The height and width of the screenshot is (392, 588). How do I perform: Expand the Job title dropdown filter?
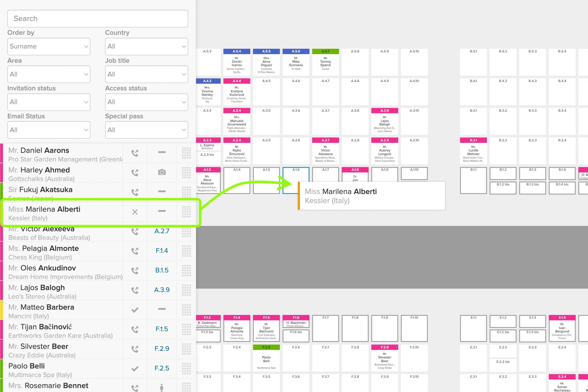147,74
